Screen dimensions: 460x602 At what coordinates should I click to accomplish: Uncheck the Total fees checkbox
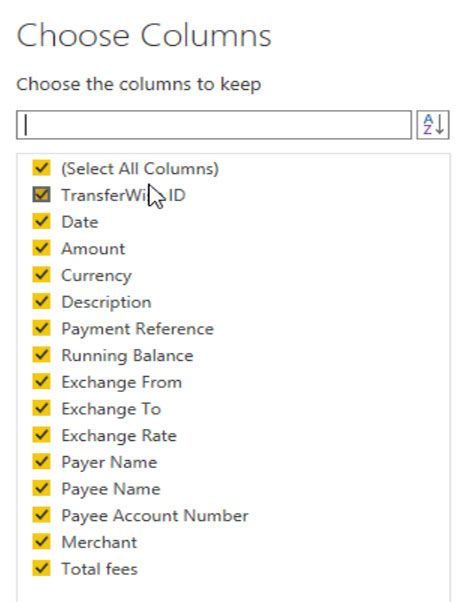coord(41,568)
